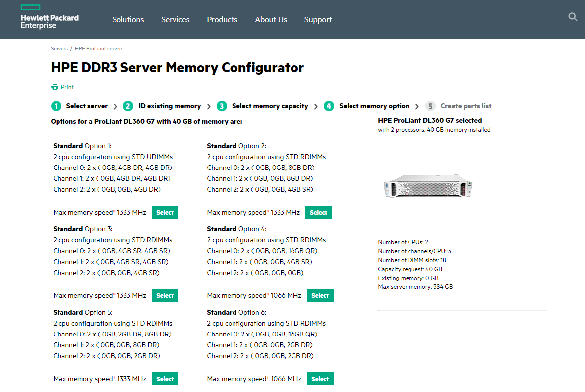Select Standard Option 6 configuration

(320, 378)
